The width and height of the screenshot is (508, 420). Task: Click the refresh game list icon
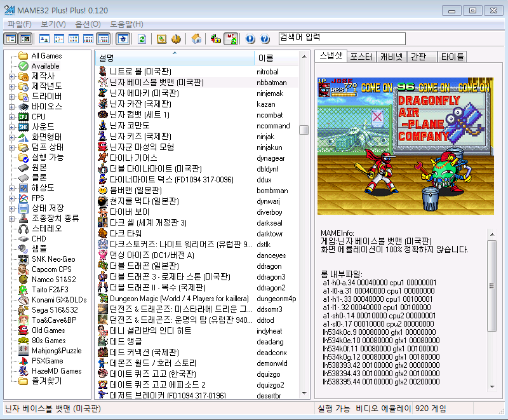click(x=142, y=39)
